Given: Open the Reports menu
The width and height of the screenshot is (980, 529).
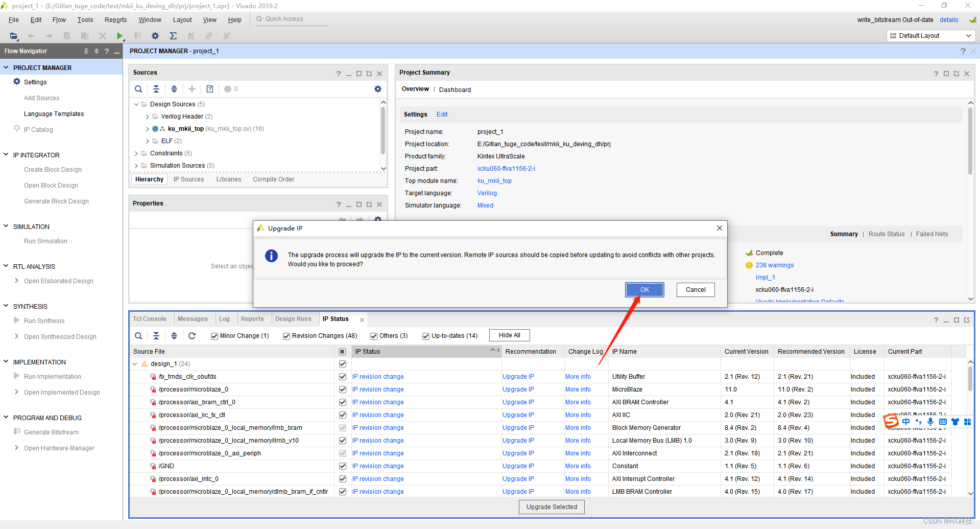Looking at the screenshot, I should coord(115,20).
